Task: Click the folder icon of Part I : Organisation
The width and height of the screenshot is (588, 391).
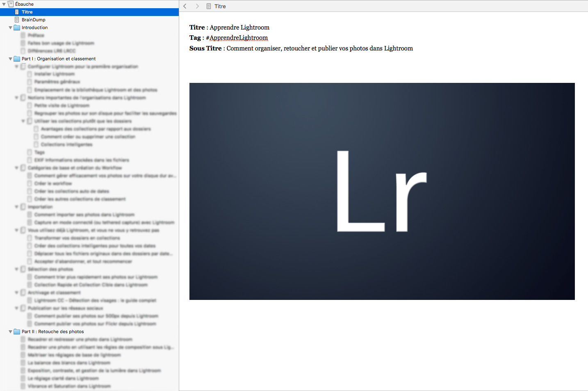Action: click(16, 58)
